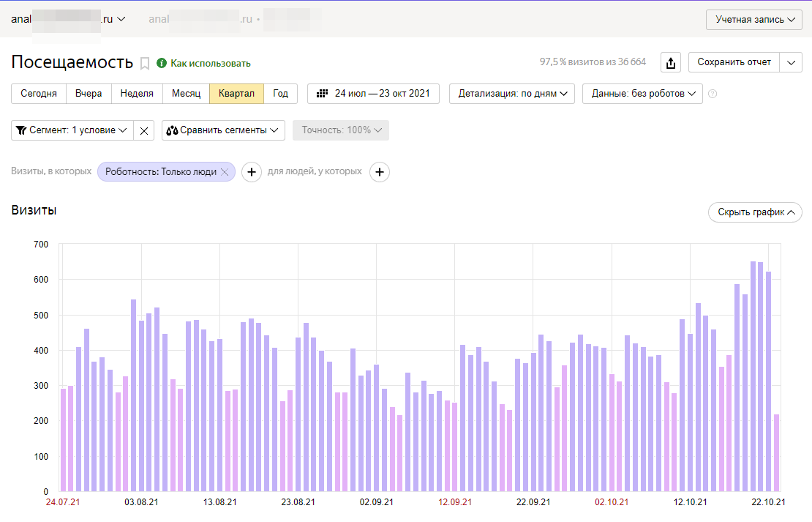Open the Учетная запись menu

[754, 20]
